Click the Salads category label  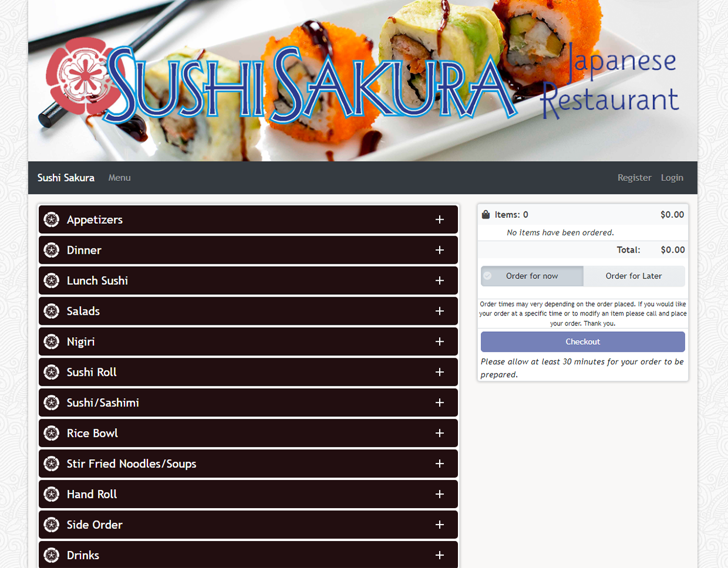83,311
